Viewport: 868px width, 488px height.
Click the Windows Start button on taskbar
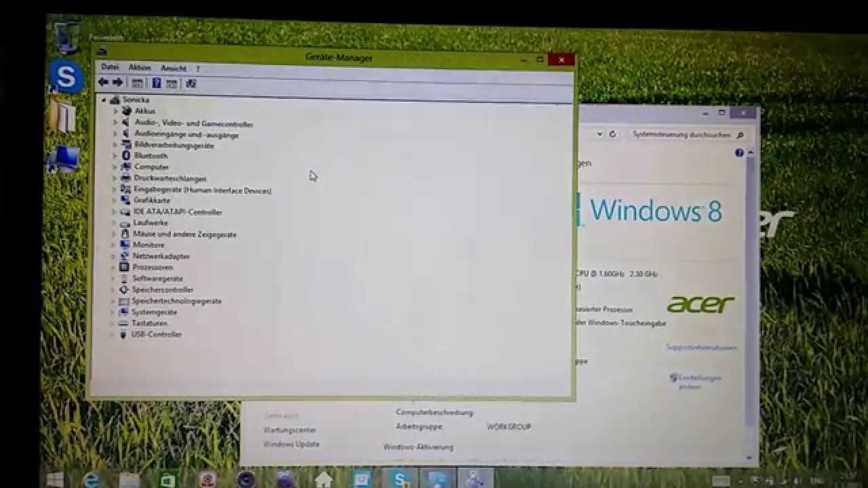click(55, 480)
